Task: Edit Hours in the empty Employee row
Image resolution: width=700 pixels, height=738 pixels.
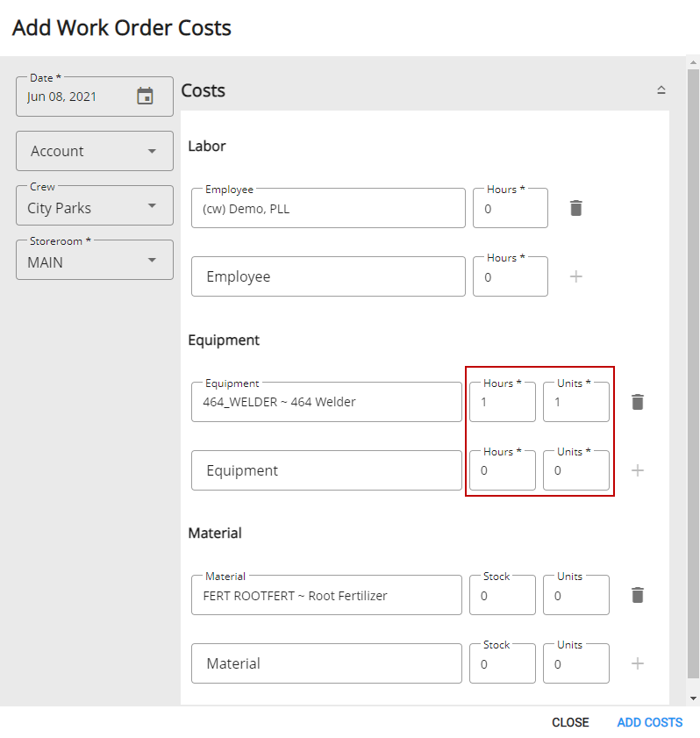Action: click(x=511, y=276)
